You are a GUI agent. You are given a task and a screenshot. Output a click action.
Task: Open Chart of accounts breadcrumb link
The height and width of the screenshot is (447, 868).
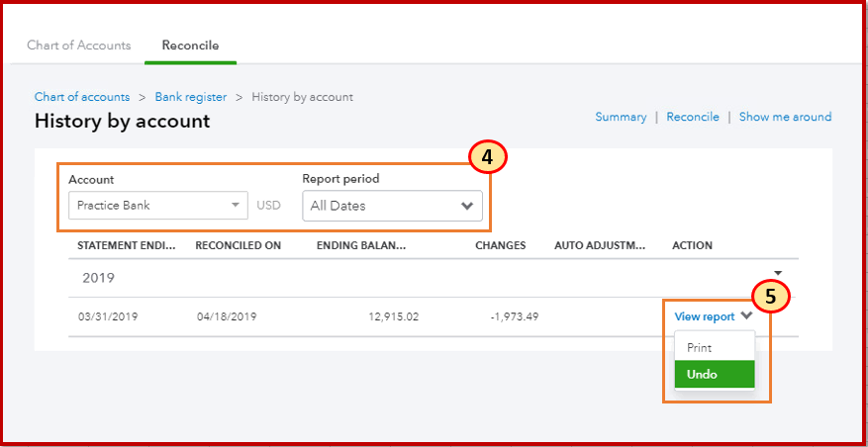coord(82,97)
